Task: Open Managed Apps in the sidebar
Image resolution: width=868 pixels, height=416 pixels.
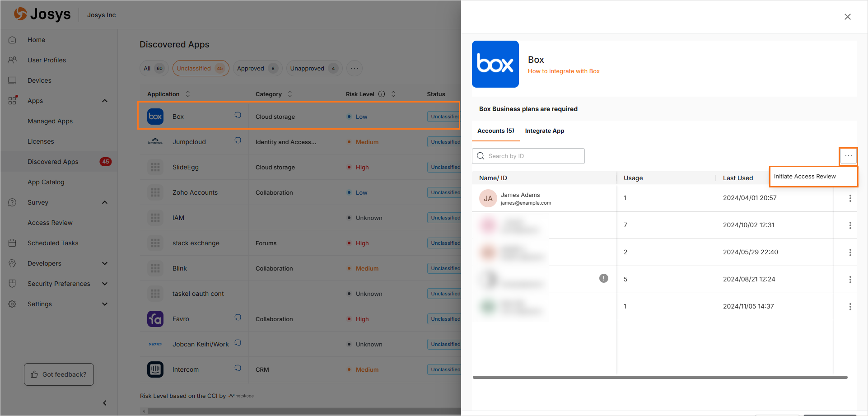Action: point(50,121)
